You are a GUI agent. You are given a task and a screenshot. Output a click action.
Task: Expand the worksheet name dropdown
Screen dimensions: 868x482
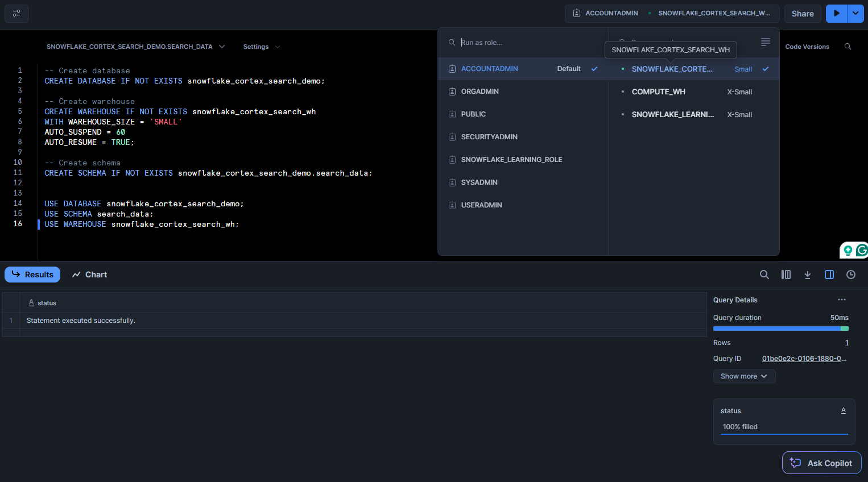coord(221,47)
